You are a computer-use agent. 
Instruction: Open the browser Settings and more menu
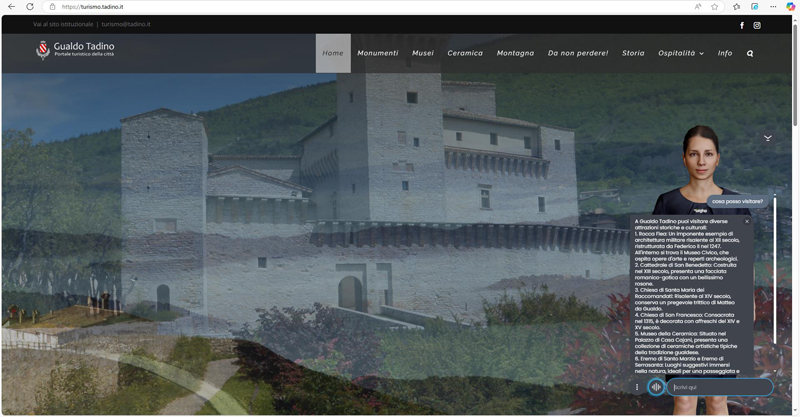[x=772, y=7]
